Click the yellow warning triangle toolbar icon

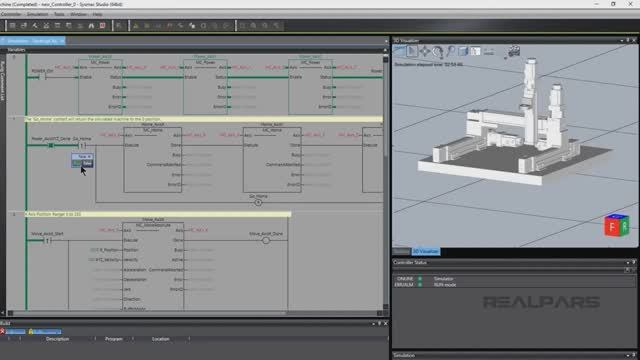point(136,26)
